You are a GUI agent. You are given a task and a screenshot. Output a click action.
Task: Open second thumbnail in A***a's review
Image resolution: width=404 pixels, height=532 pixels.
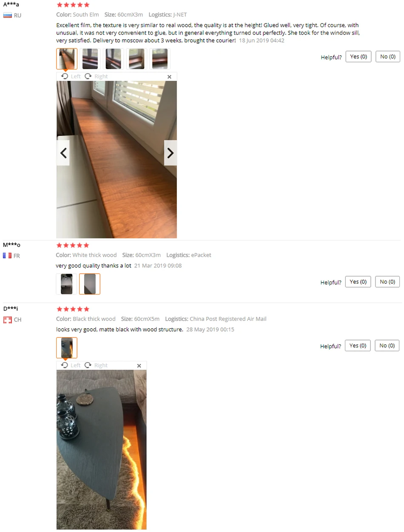point(90,59)
